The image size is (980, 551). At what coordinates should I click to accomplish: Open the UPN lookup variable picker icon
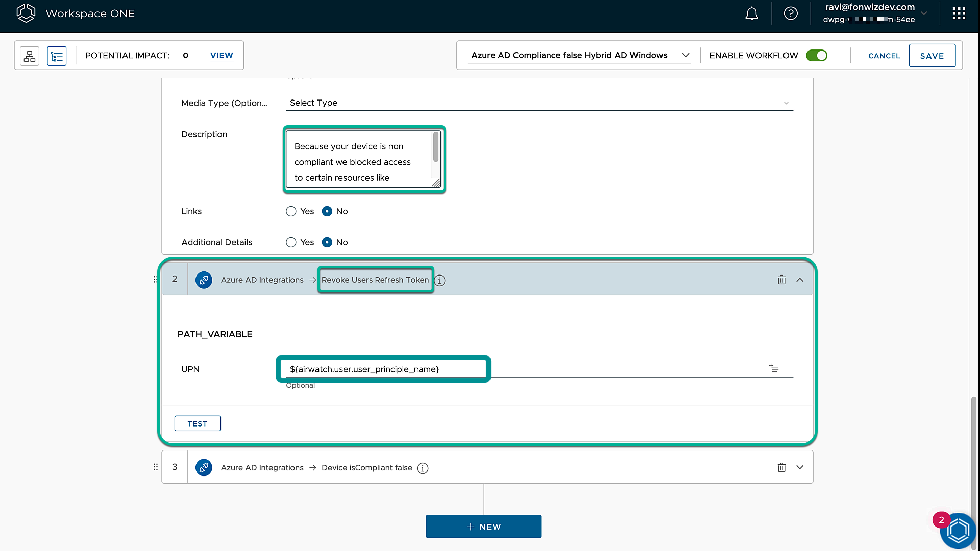774,368
